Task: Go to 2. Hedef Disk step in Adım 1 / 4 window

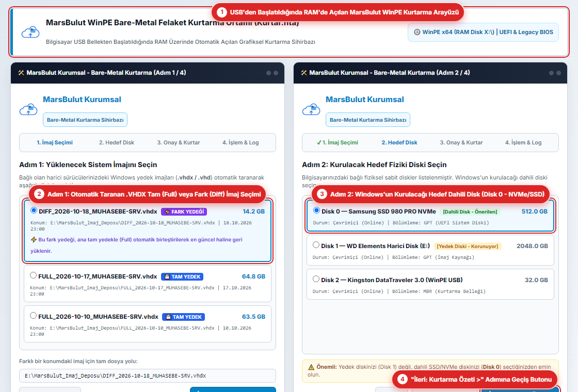Action: pyautogui.click(x=117, y=142)
